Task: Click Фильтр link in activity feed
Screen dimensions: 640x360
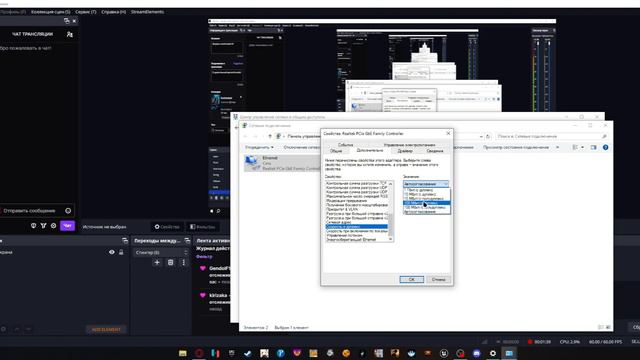Action: tap(204, 257)
